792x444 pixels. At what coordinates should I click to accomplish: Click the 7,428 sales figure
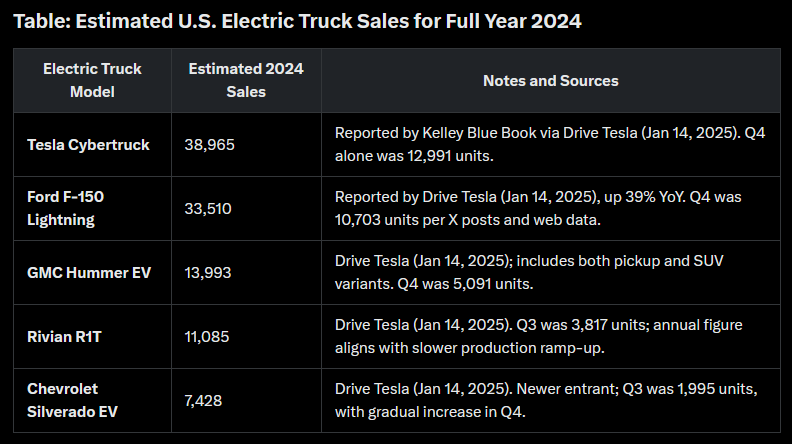pos(204,400)
